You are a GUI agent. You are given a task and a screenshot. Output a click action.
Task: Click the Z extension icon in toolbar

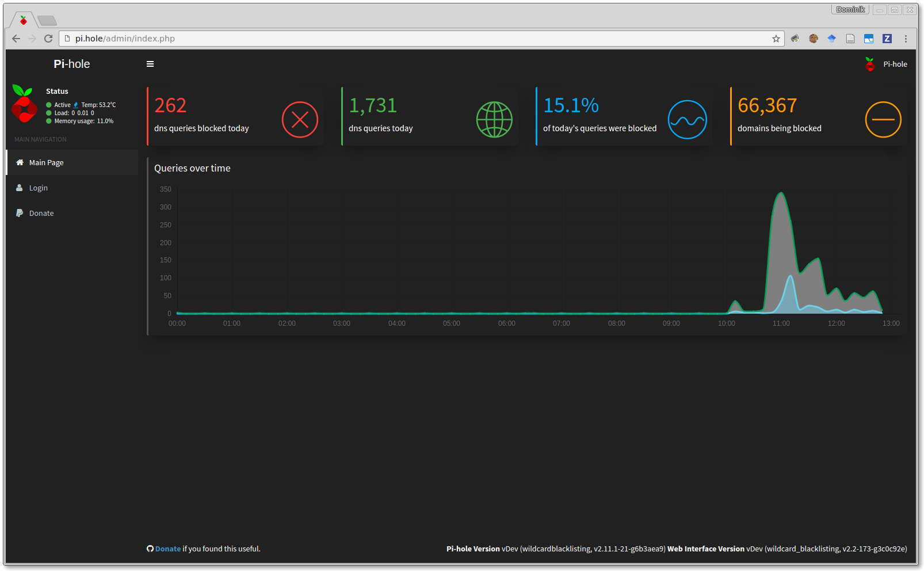click(887, 39)
